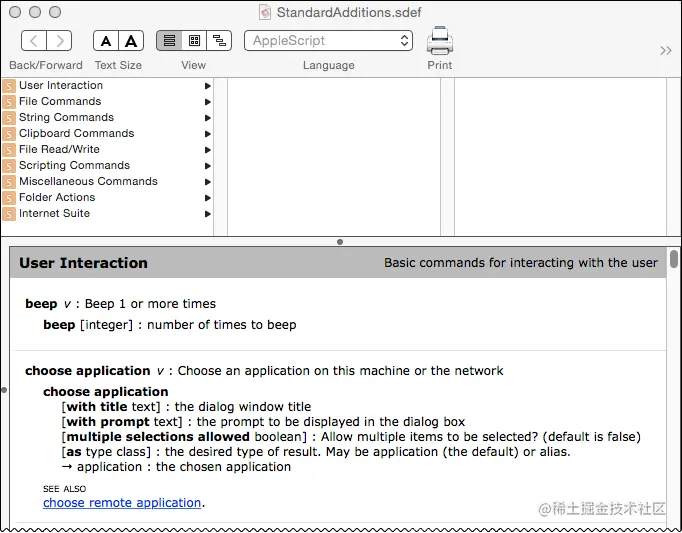Expand File Commands with its arrow
Viewport: 682px width, 533px height.
pos(207,102)
